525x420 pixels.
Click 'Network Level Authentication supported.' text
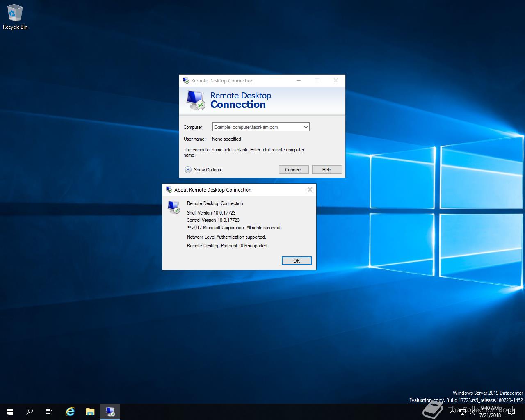click(226, 237)
